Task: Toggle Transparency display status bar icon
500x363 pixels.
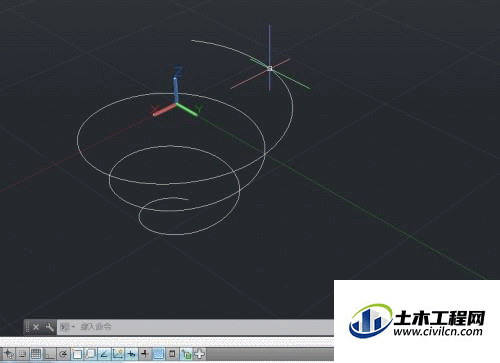Action: point(159,354)
